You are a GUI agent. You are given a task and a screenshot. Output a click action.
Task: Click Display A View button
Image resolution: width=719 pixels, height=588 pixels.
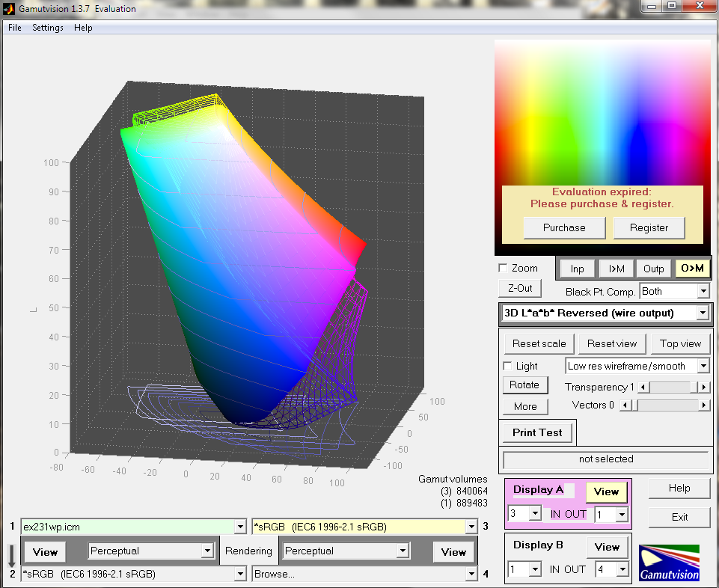(606, 491)
